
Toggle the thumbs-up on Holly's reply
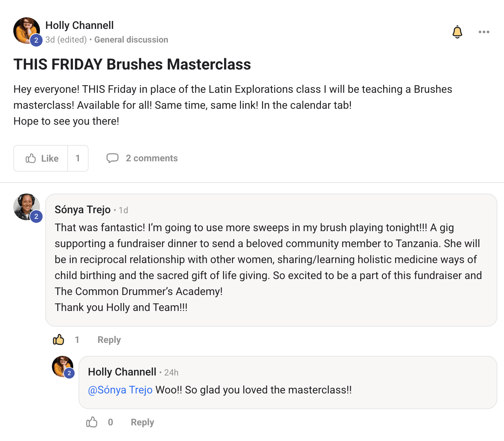[x=92, y=422]
